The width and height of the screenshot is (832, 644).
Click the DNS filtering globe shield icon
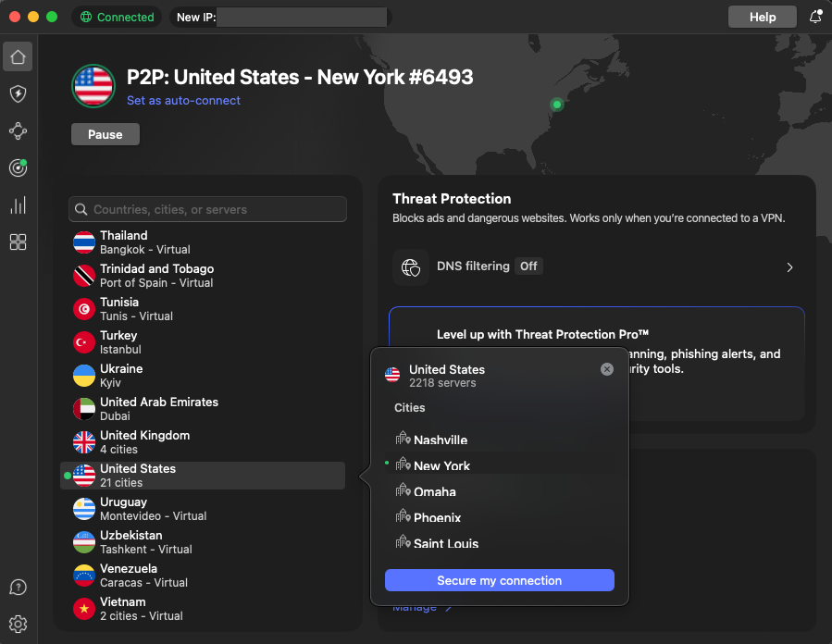[x=411, y=267]
